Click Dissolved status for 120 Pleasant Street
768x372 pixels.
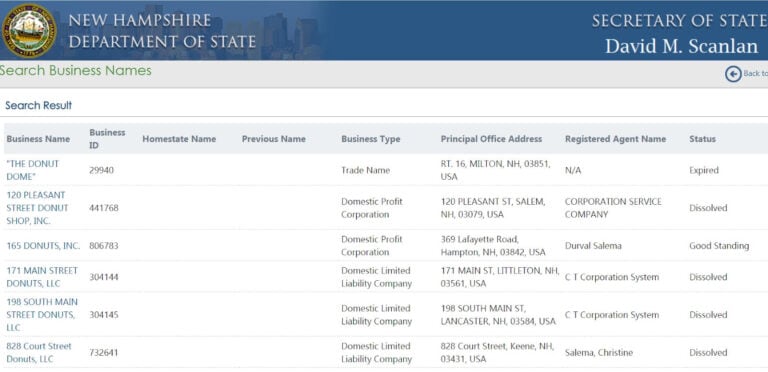(x=708, y=208)
